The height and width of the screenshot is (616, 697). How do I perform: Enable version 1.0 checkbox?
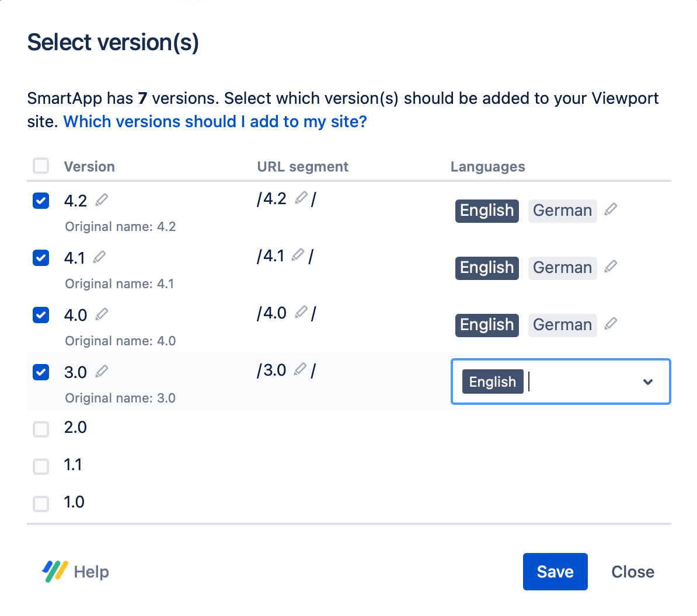[x=40, y=503]
